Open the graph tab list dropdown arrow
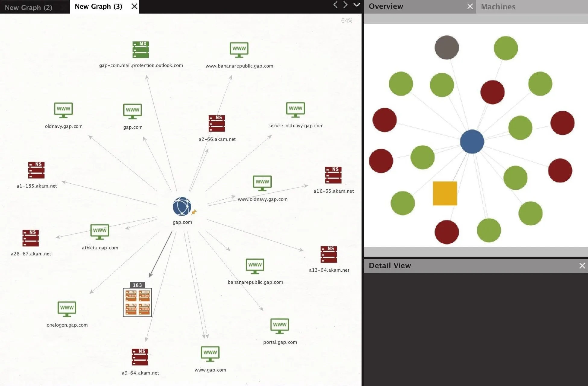The height and width of the screenshot is (386, 588). click(357, 5)
